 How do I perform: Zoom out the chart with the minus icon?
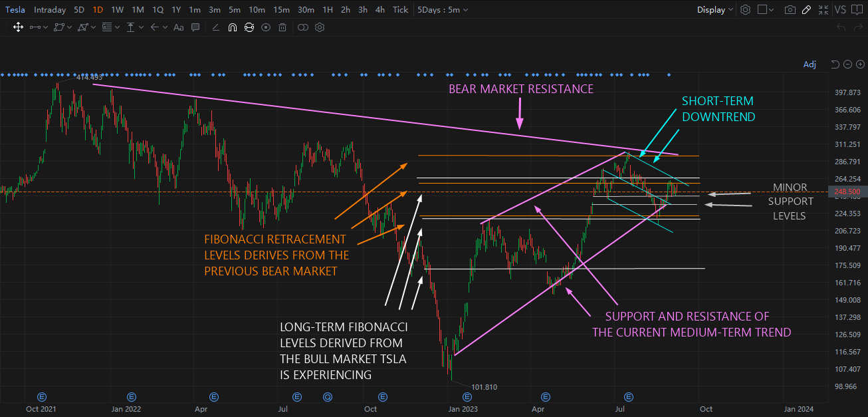(x=847, y=64)
